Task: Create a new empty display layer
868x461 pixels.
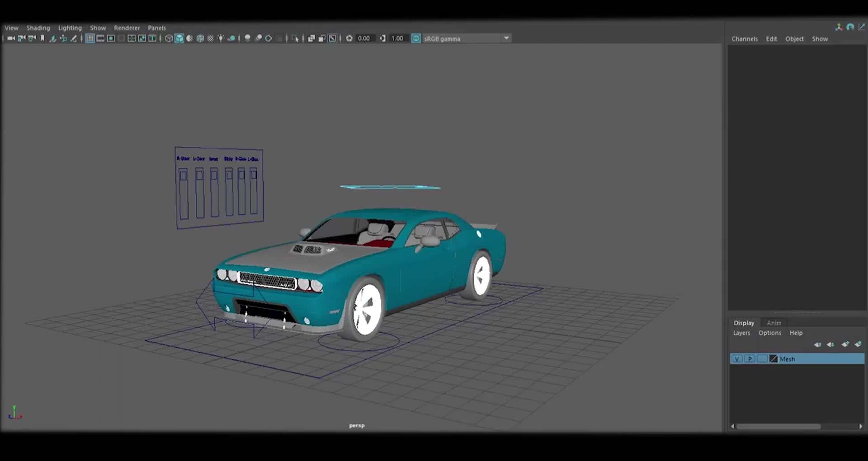Action: pyautogui.click(x=845, y=344)
